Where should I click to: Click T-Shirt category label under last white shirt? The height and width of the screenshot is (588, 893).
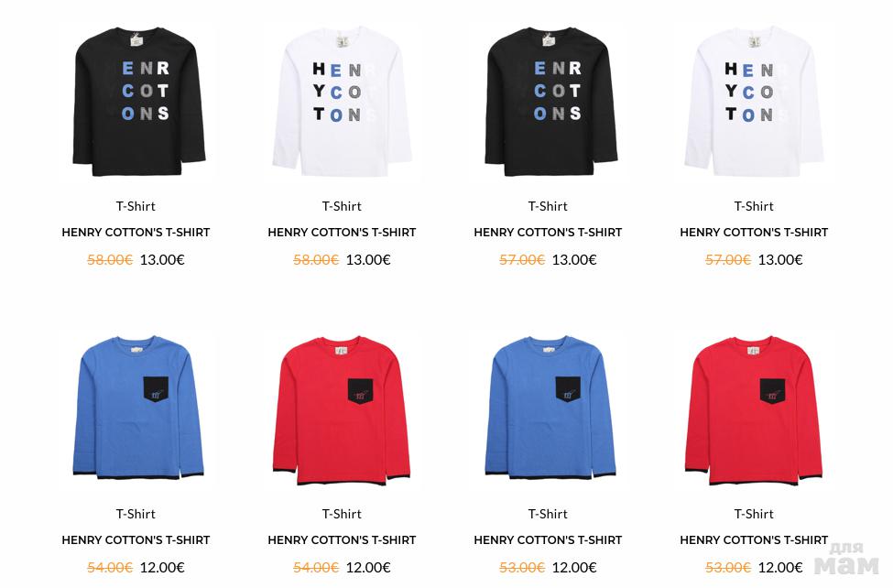[754, 206]
